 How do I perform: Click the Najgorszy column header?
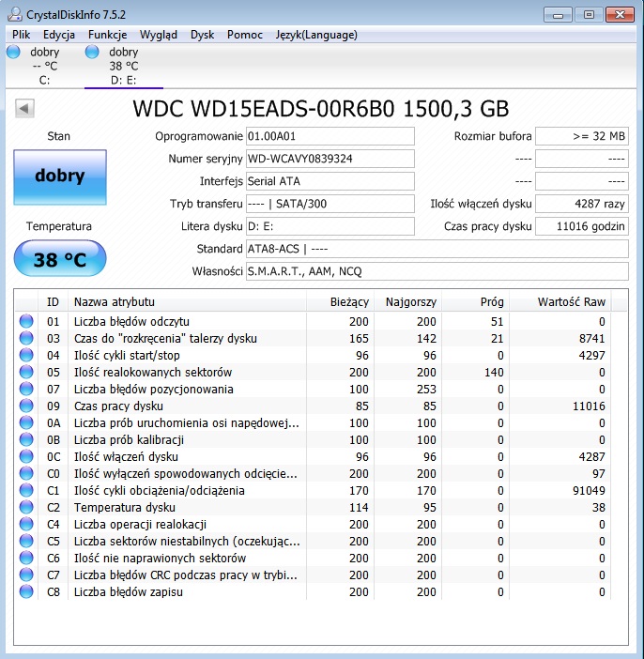click(407, 301)
